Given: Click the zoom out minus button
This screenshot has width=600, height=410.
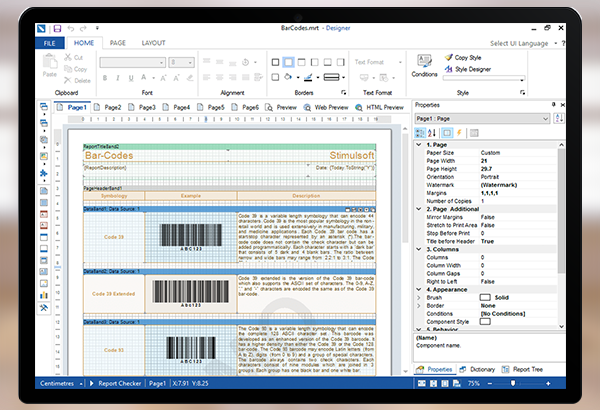Looking at the screenshot, I should 490,383.
